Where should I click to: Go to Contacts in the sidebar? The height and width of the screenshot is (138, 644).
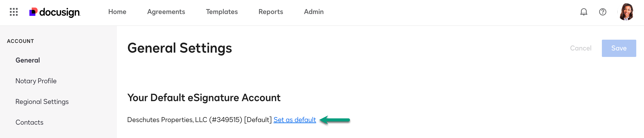point(29,122)
